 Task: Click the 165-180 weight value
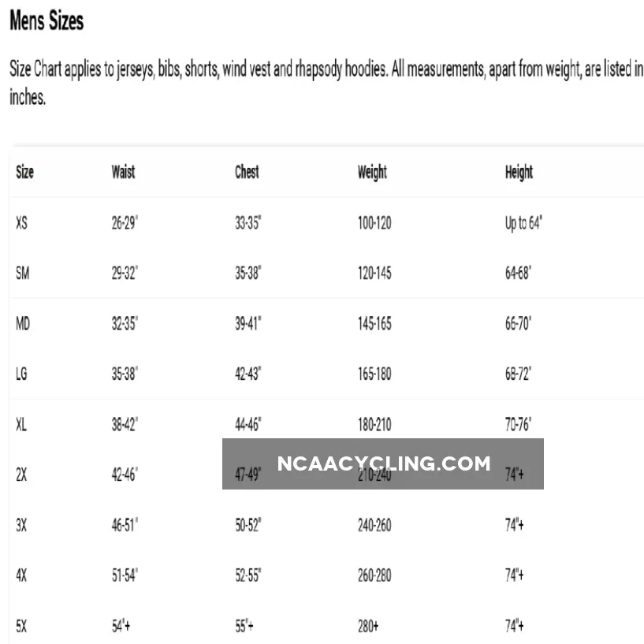(374, 374)
